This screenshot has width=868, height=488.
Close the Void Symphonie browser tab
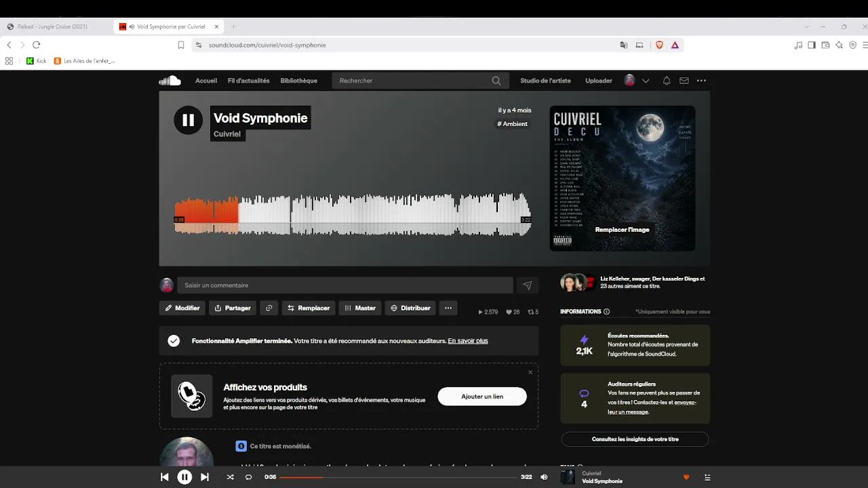[216, 26]
